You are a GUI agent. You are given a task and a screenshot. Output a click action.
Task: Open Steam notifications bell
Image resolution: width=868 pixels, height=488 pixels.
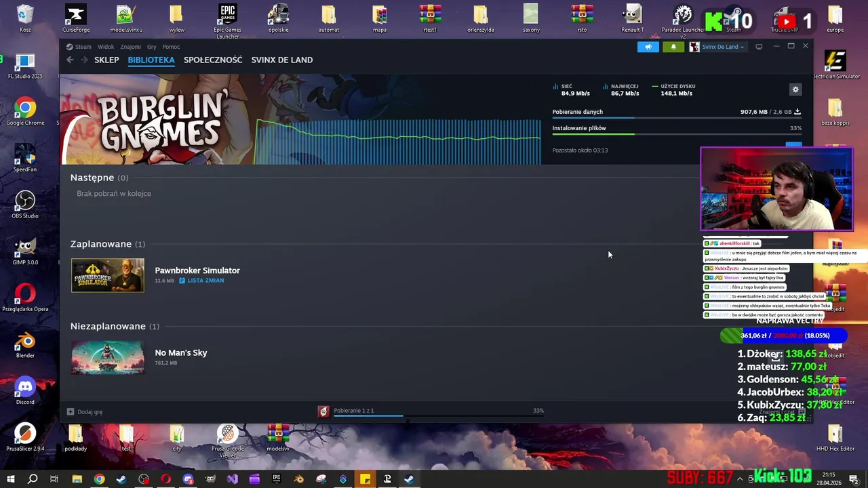(x=673, y=47)
